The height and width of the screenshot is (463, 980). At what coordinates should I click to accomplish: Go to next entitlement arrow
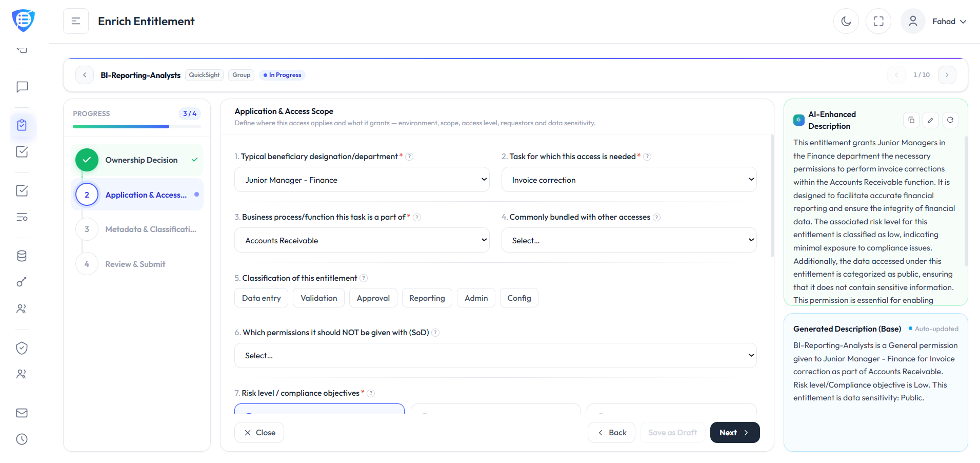[947, 75]
